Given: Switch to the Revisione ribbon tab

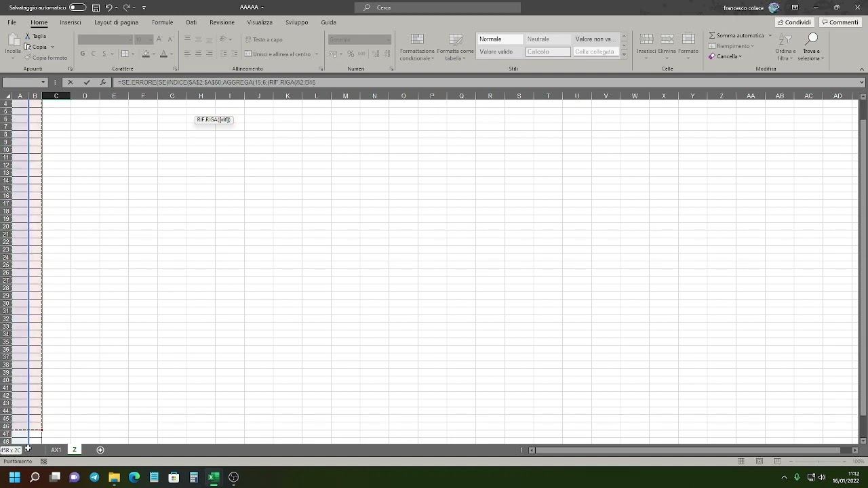Looking at the screenshot, I should (222, 22).
